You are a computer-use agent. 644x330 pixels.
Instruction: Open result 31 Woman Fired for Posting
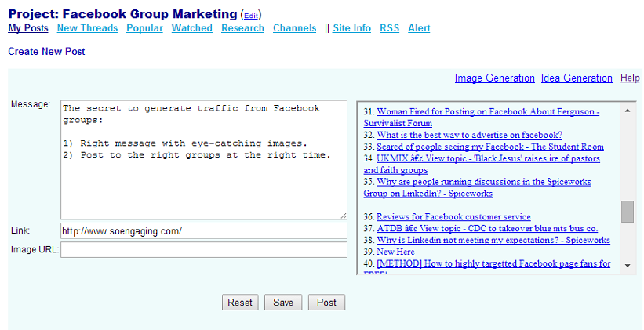(x=482, y=118)
